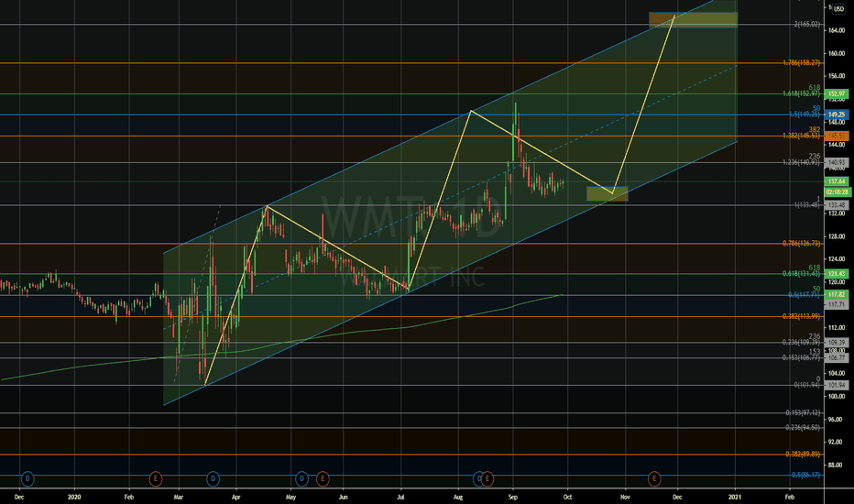Select the 0.153(106.77) Fibonacci level label
This screenshot has height=504, width=854.
pyautogui.click(x=801, y=358)
